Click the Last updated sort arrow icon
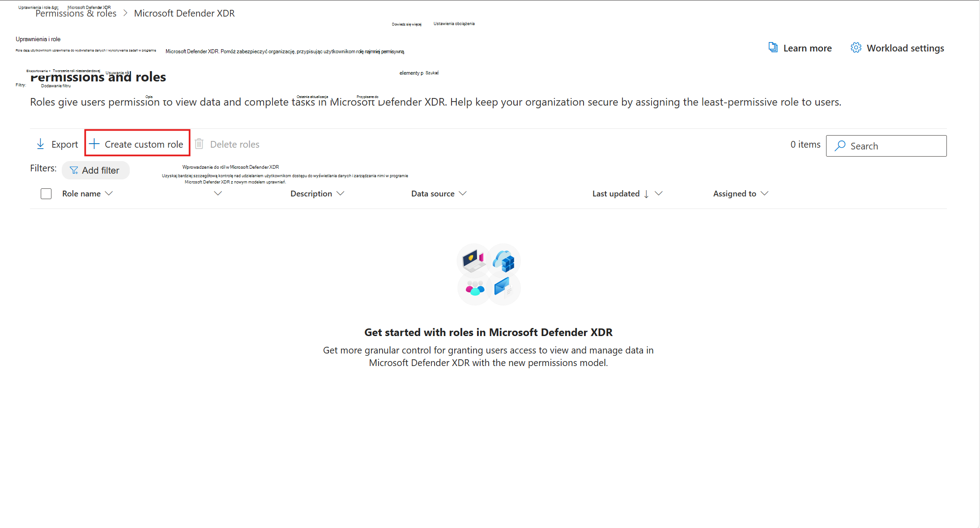The width and height of the screenshot is (980, 528). coord(646,194)
